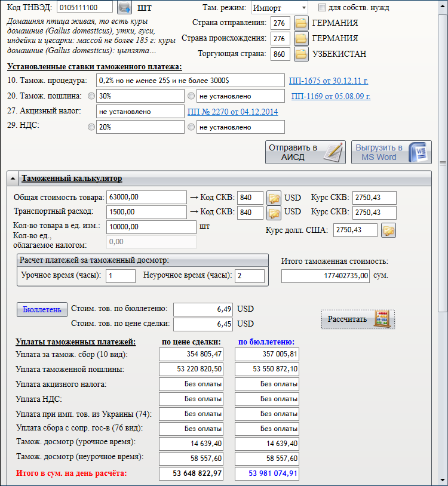Select the 30% customs duty radio button

coord(91,96)
